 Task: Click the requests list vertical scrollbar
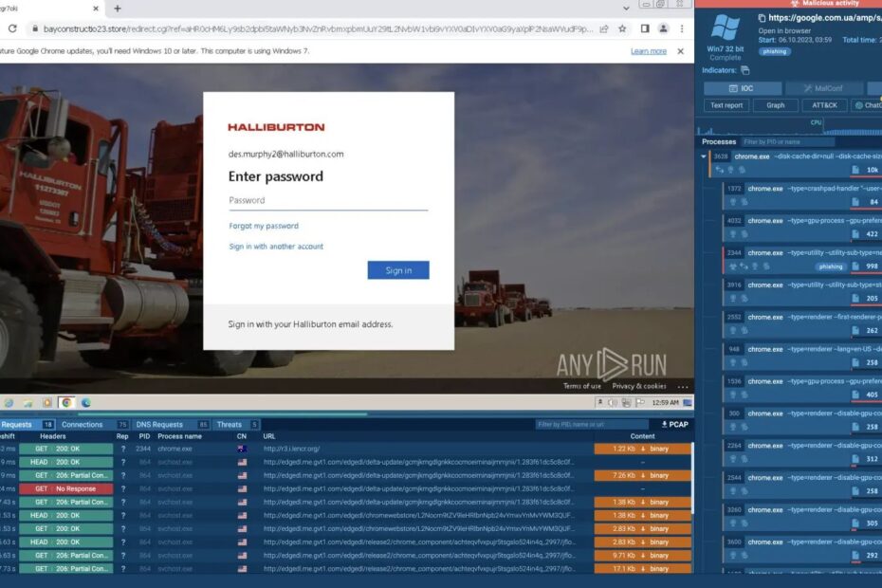[692, 478]
